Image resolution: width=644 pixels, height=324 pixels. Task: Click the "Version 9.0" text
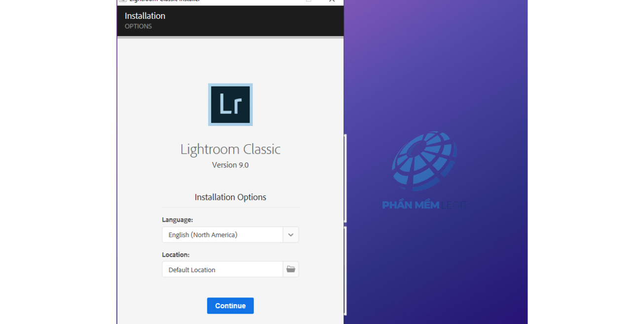[230, 165]
